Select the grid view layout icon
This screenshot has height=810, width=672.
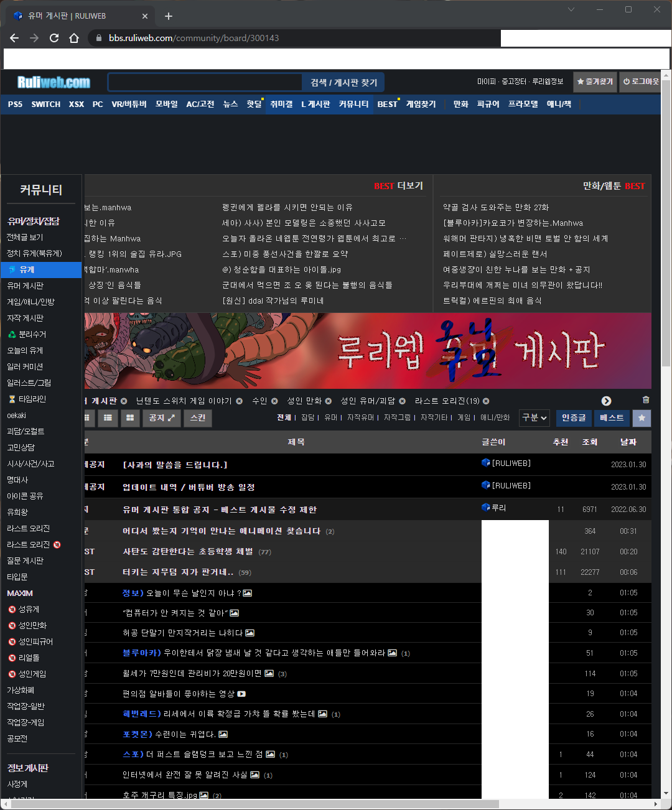coord(129,418)
